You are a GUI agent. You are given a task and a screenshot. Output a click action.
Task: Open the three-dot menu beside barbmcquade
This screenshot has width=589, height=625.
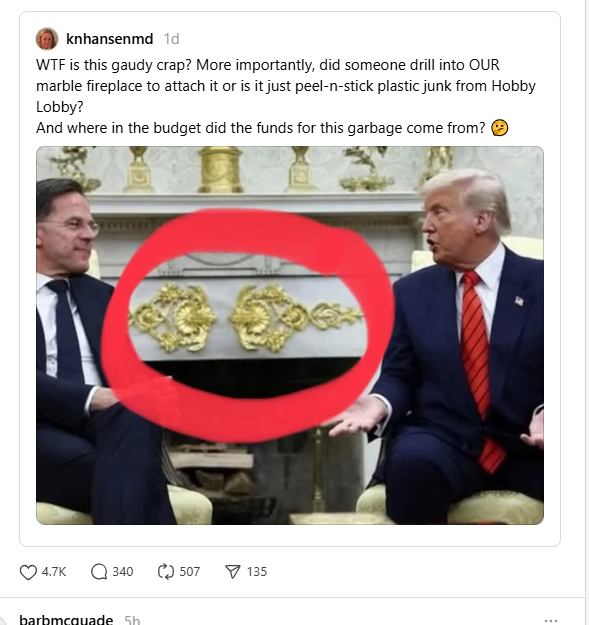tap(551, 620)
